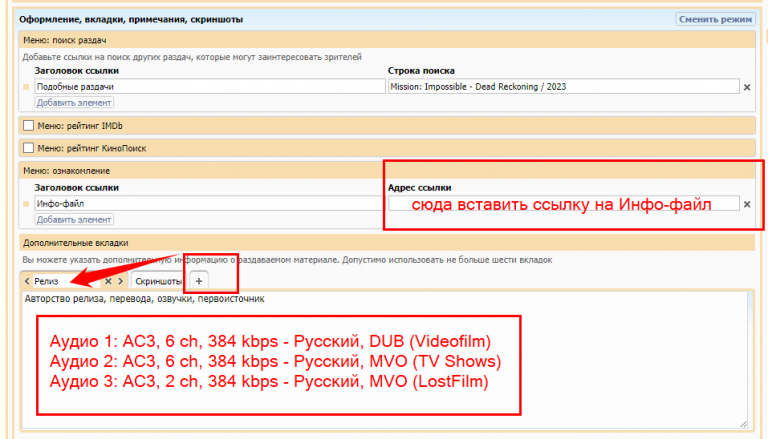
Task: Enable 'Меню: рейтинг КиноПоиск' checkbox
Action: click(x=28, y=148)
